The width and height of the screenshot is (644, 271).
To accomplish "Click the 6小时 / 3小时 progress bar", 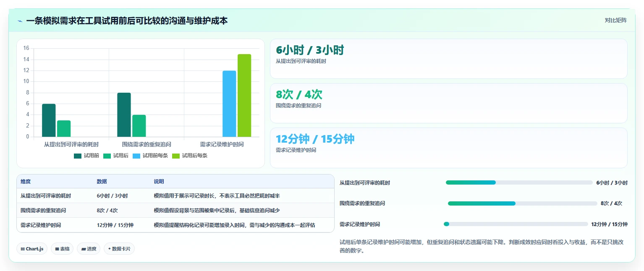I will (519, 182).
